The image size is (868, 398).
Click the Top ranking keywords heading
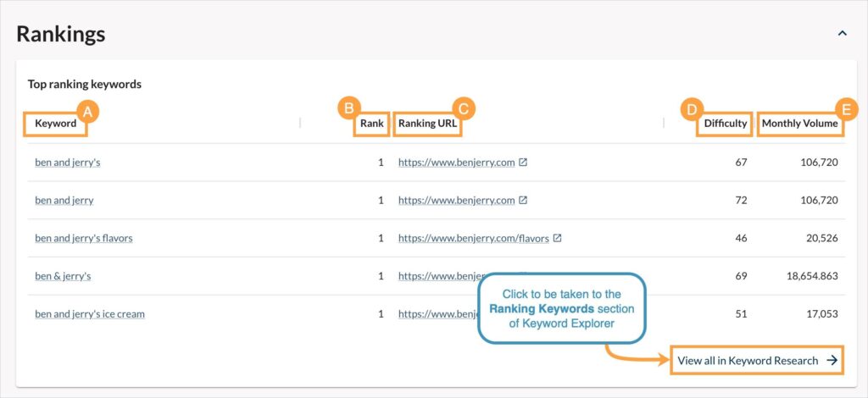click(85, 85)
